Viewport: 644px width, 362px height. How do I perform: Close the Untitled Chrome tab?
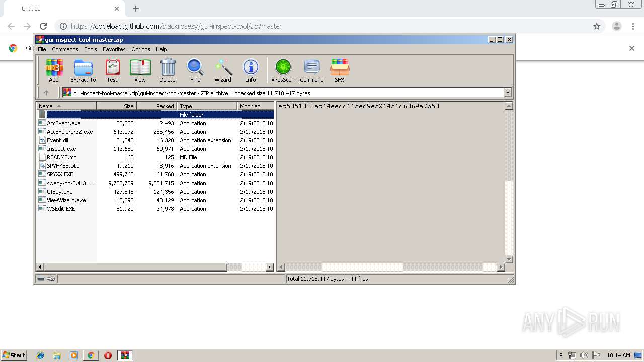pos(117,9)
